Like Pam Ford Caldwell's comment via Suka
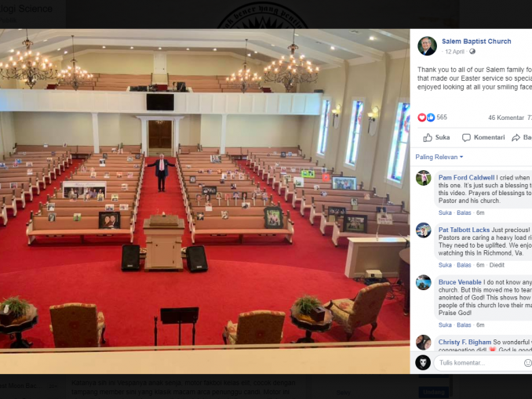The height and width of the screenshot is (399, 532). click(445, 213)
